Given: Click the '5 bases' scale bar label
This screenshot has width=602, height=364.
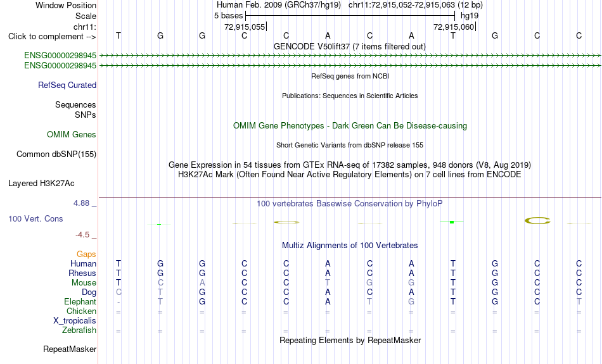Looking at the screenshot, I should click(228, 16).
